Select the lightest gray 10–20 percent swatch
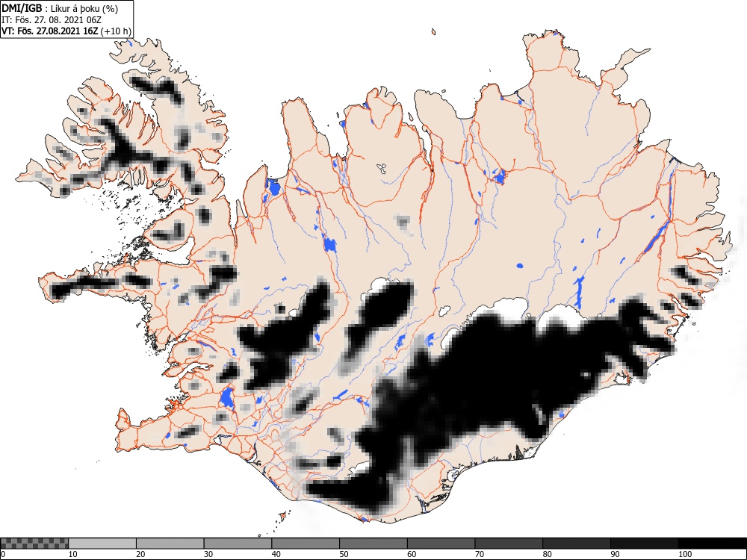This screenshot has width=747, height=560. coord(102,544)
